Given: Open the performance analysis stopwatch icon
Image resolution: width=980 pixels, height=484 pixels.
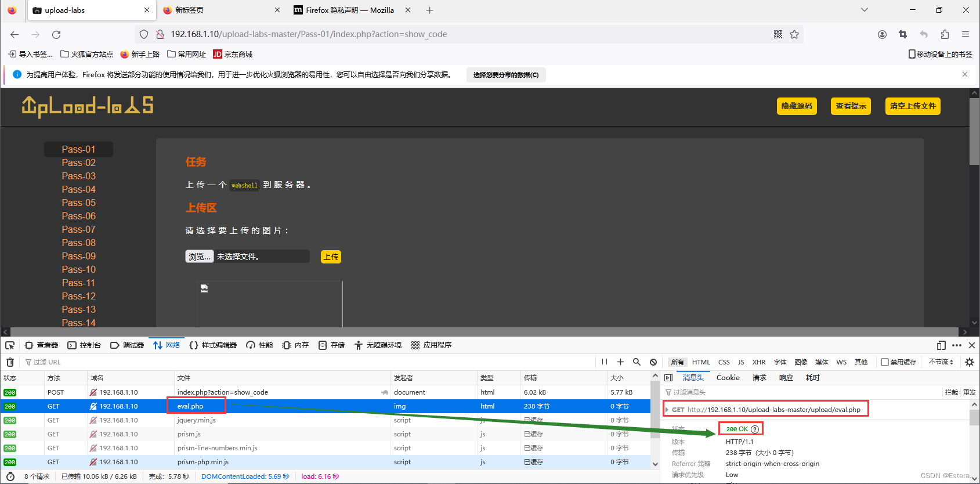Looking at the screenshot, I should [x=10, y=476].
